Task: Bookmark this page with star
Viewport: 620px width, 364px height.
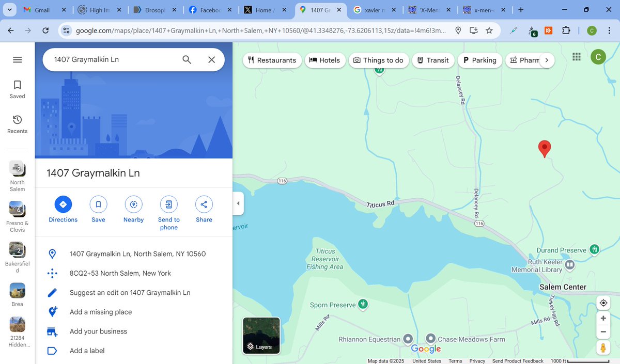Action: click(489, 31)
